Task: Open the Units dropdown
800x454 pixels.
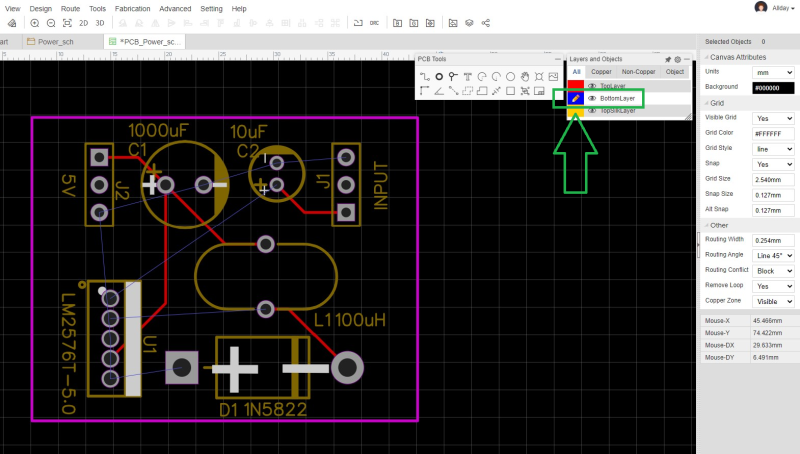Action: pyautogui.click(x=773, y=72)
